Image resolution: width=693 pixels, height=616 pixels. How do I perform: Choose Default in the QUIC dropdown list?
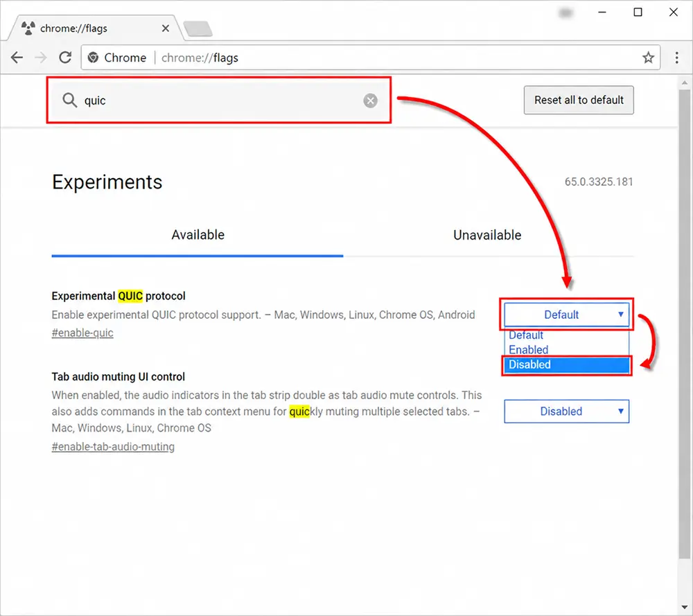567,335
